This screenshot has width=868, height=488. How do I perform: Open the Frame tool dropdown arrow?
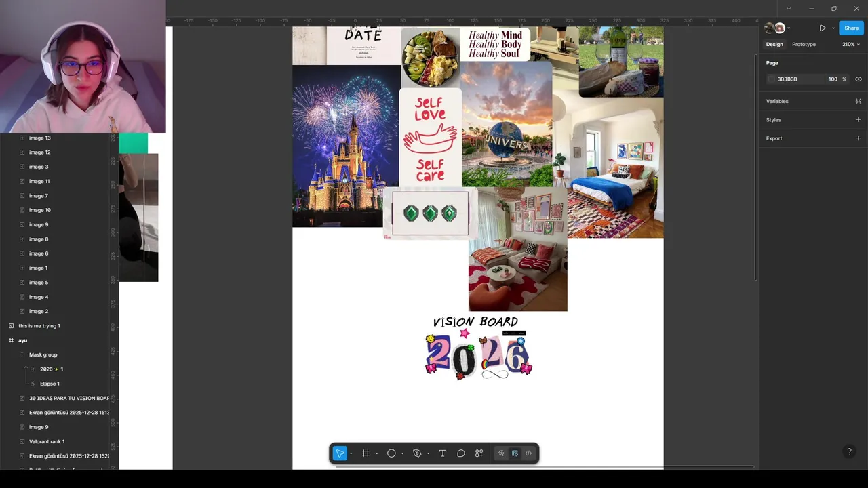[x=376, y=454]
